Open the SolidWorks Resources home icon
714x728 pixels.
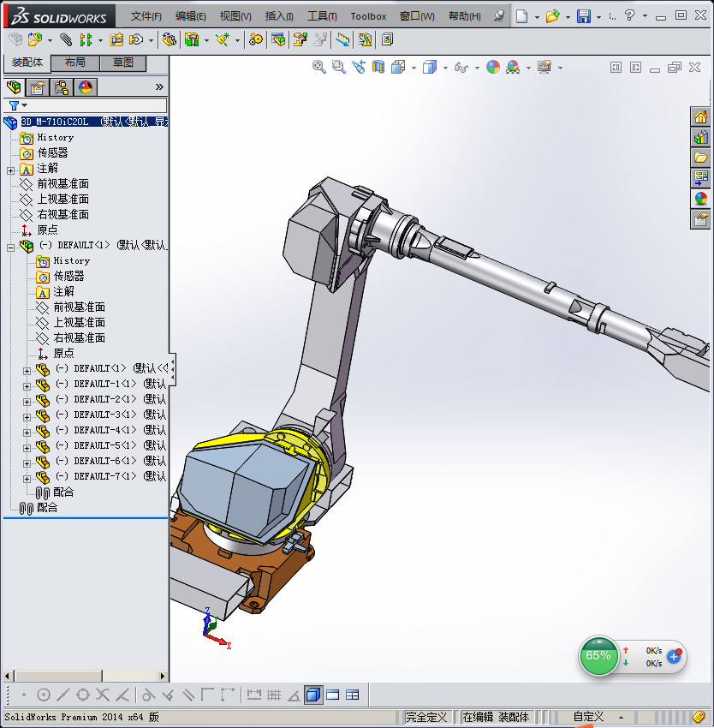pyautogui.click(x=700, y=117)
